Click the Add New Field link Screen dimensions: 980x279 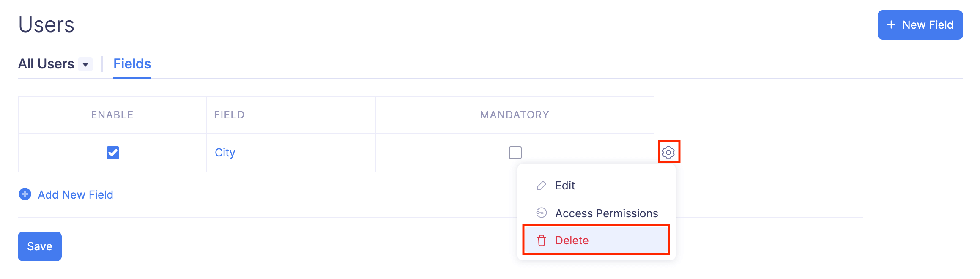click(75, 195)
